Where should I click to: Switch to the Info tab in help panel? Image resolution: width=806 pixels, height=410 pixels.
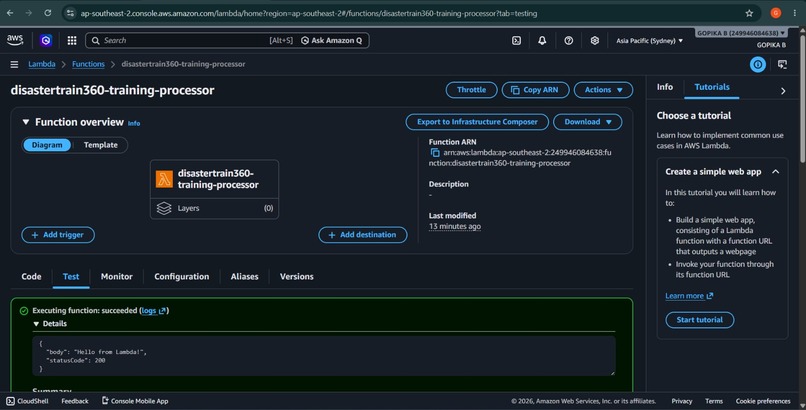click(665, 87)
